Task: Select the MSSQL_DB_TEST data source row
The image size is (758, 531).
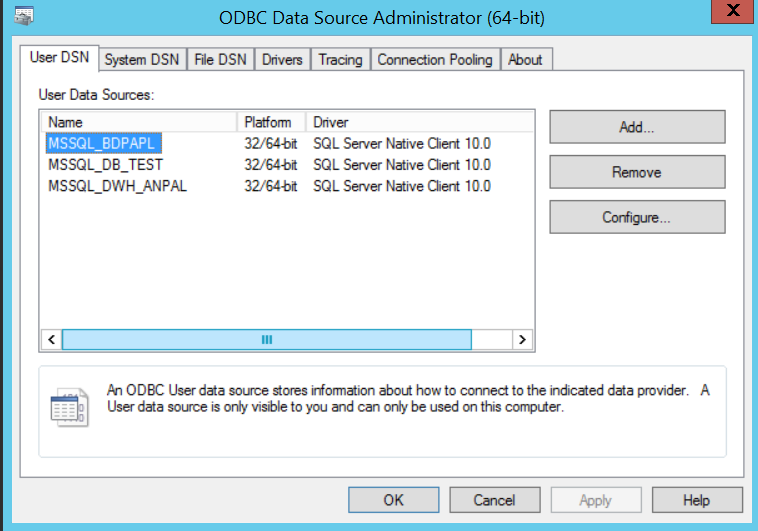Action: [x=105, y=164]
